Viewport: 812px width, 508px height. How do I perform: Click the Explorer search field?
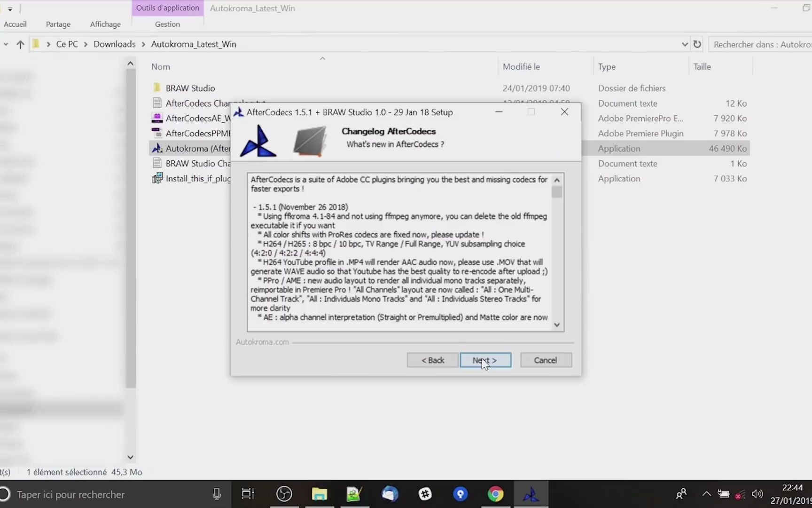(761, 44)
